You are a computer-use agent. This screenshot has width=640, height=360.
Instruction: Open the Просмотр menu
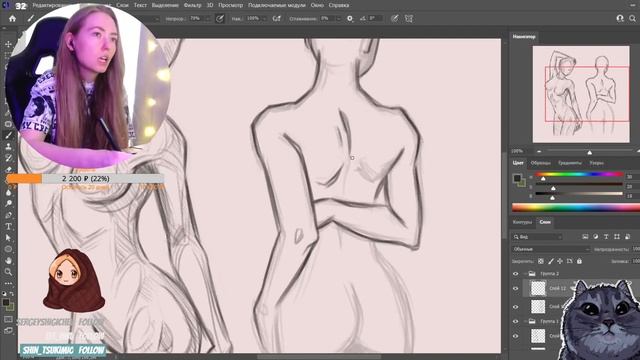coord(230,5)
